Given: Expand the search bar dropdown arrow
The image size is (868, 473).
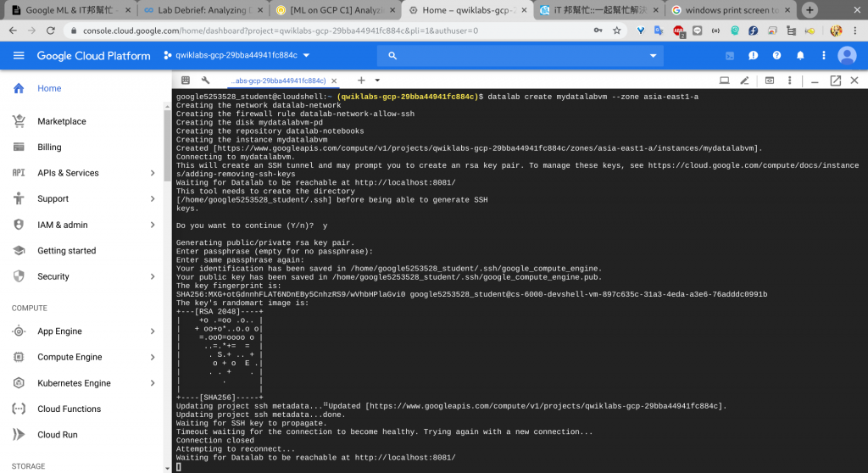Looking at the screenshot, I should 654,55.
